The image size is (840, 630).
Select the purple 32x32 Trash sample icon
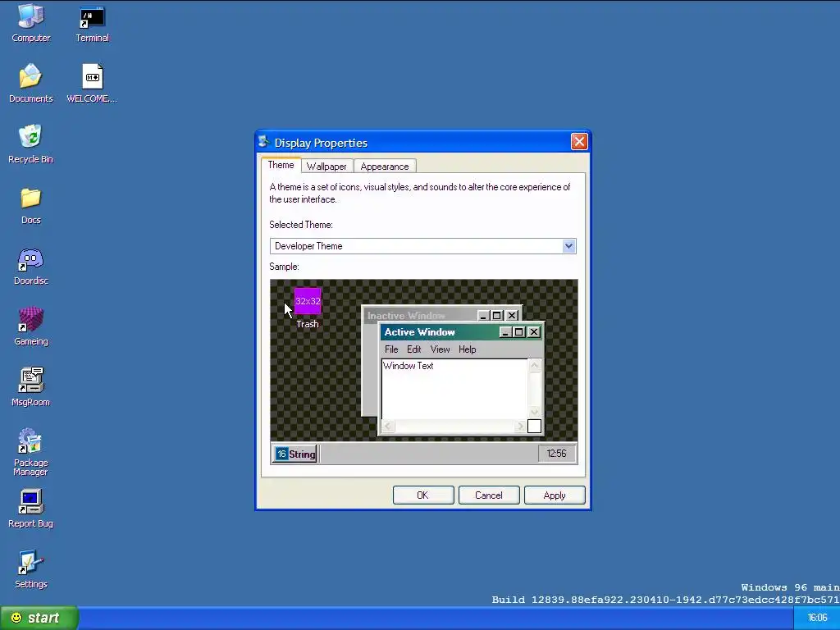tap(308, 301)
